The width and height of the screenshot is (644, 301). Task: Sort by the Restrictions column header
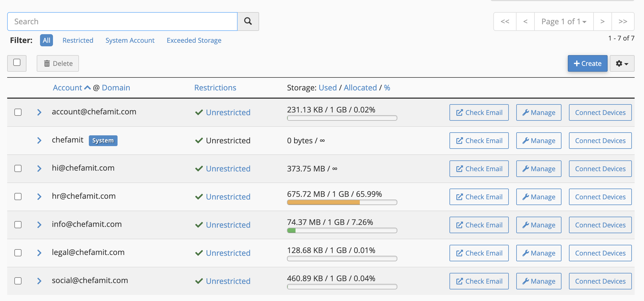coord(215,88)
